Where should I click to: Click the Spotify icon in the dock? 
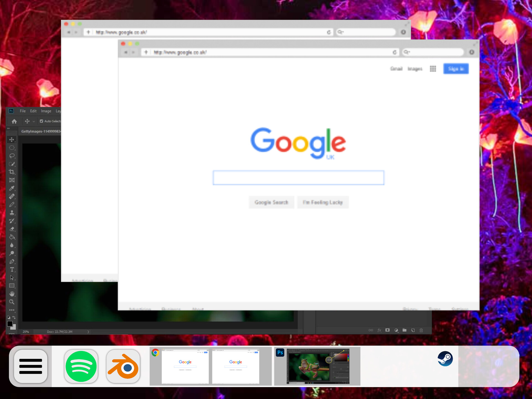[81, 366]
